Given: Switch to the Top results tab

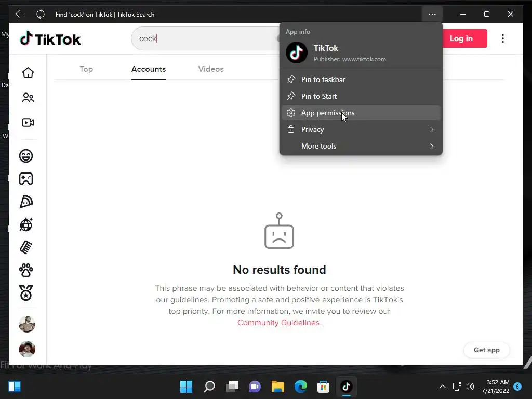Looking at the screenshot, I should pos(86,69).
